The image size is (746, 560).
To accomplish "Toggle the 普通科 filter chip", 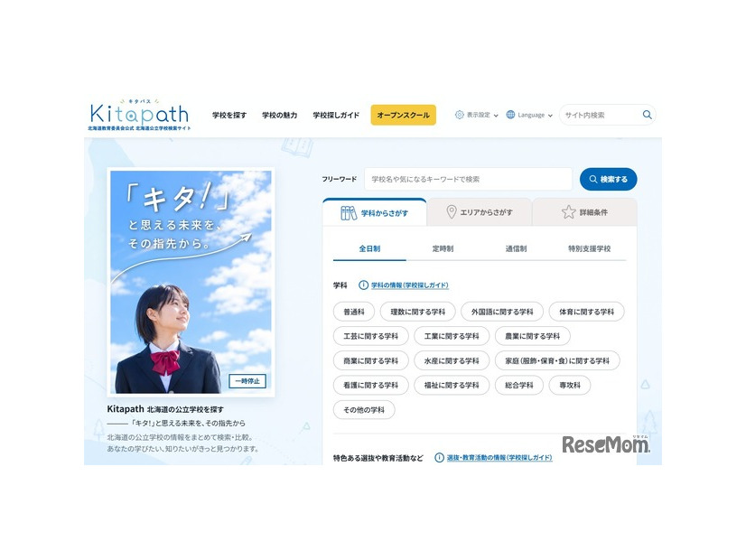I will tap(354, 313).
